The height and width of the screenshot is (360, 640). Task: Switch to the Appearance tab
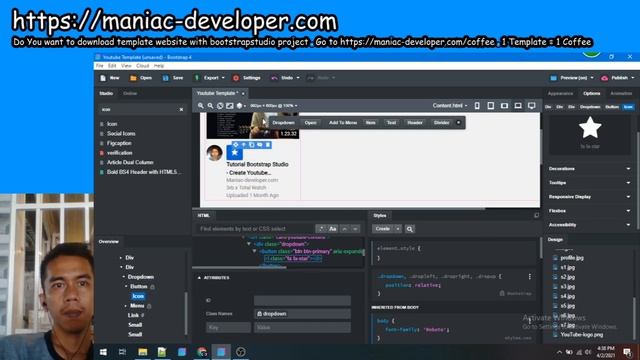[560, 93]
